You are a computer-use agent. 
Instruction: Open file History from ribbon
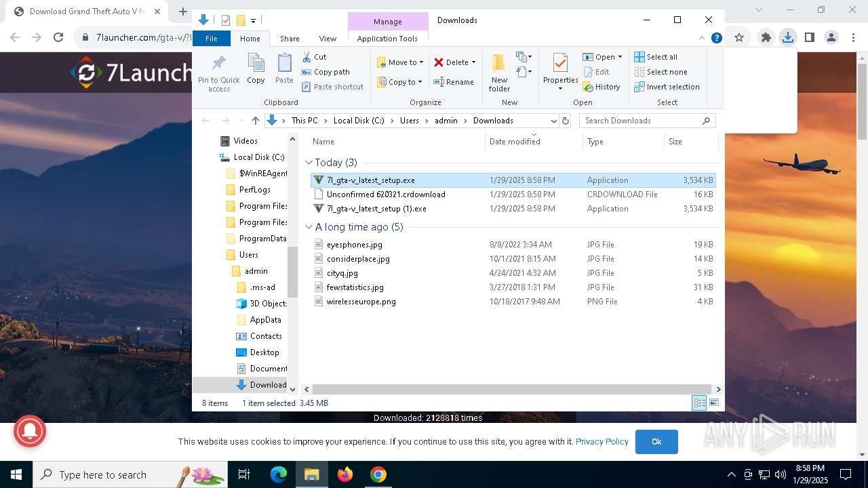601,87
